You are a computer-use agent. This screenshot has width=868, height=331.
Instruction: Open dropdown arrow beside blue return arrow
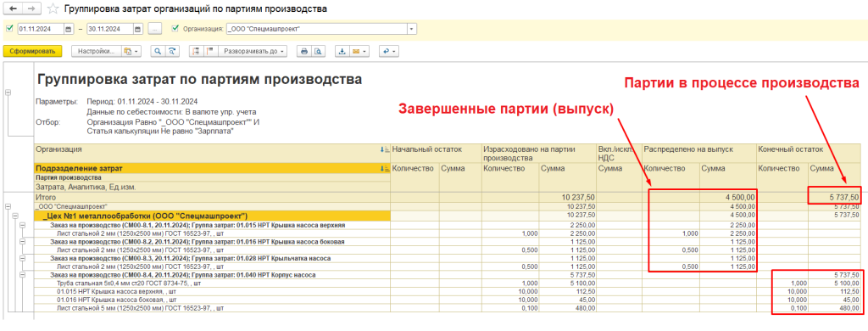coord(394,51)
